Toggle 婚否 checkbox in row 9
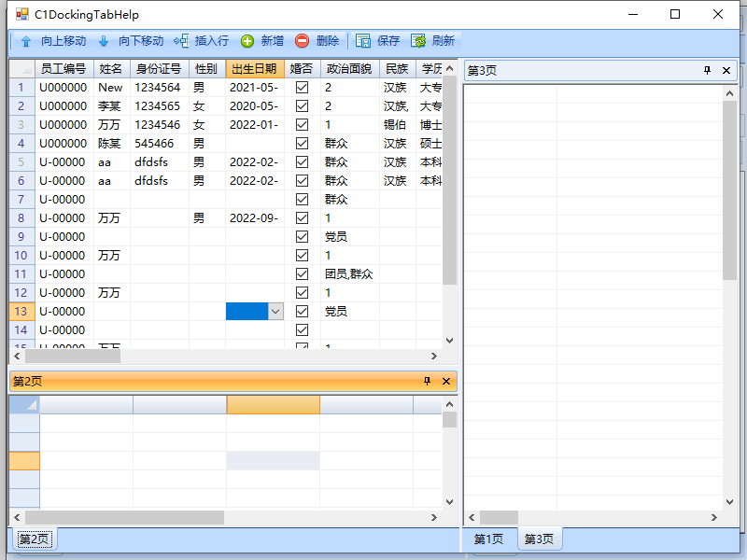The width and height of the screenshot is (747, 560). tap(302, 236)
